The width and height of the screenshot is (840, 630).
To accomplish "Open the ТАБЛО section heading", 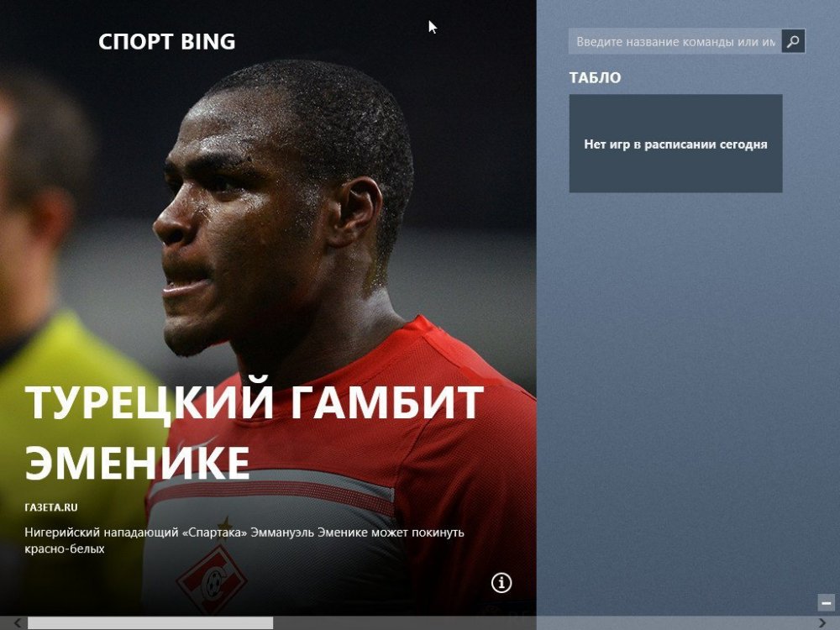I will pyautogui.click(x=596, y=77).
